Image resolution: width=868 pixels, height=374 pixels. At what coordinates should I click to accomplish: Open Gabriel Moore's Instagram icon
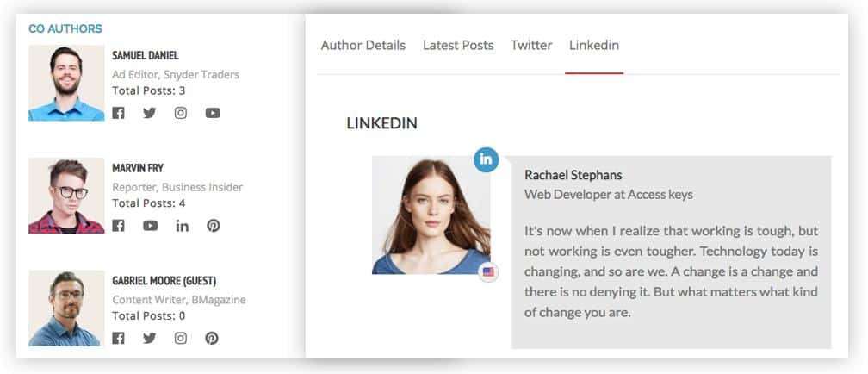(x=181, y=338)
